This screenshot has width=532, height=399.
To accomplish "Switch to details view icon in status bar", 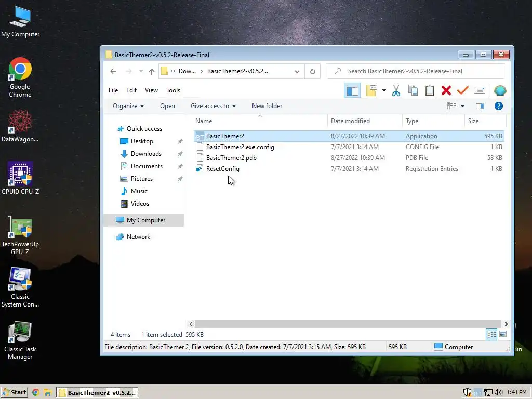I will tap(491, 334).
